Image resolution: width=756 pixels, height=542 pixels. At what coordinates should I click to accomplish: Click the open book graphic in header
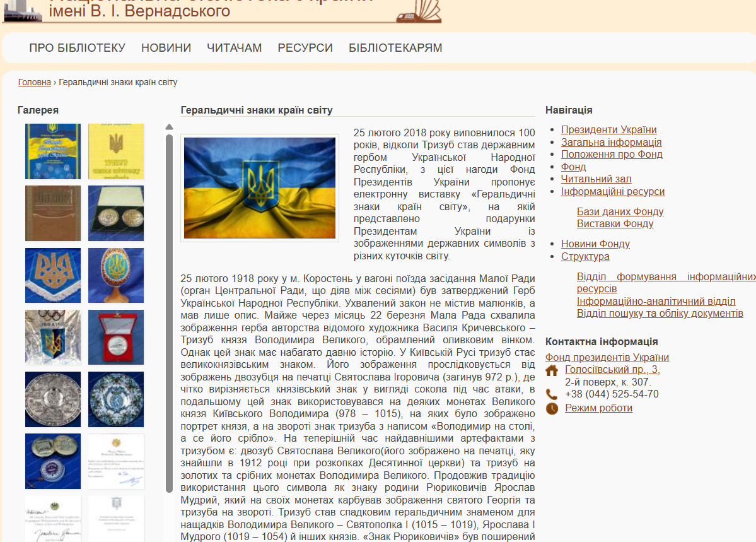(x=419, y=11)
